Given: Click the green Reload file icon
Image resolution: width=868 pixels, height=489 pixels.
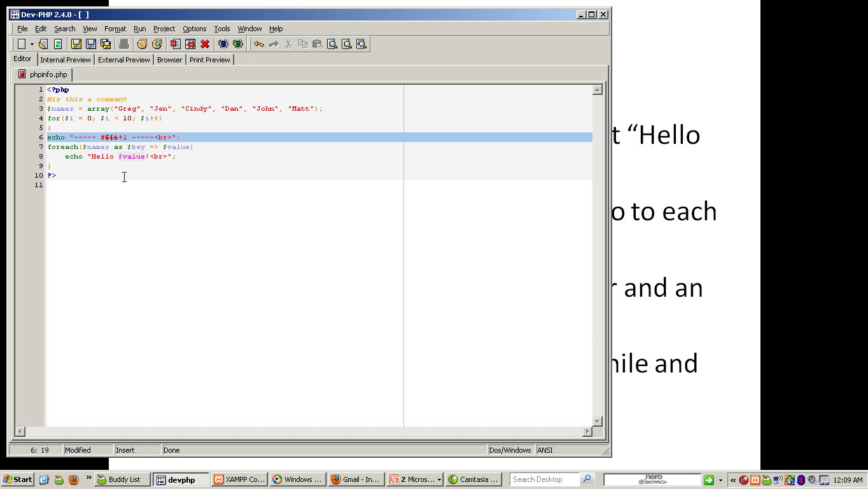Looking at the screenshot, I should click(58, 44).
